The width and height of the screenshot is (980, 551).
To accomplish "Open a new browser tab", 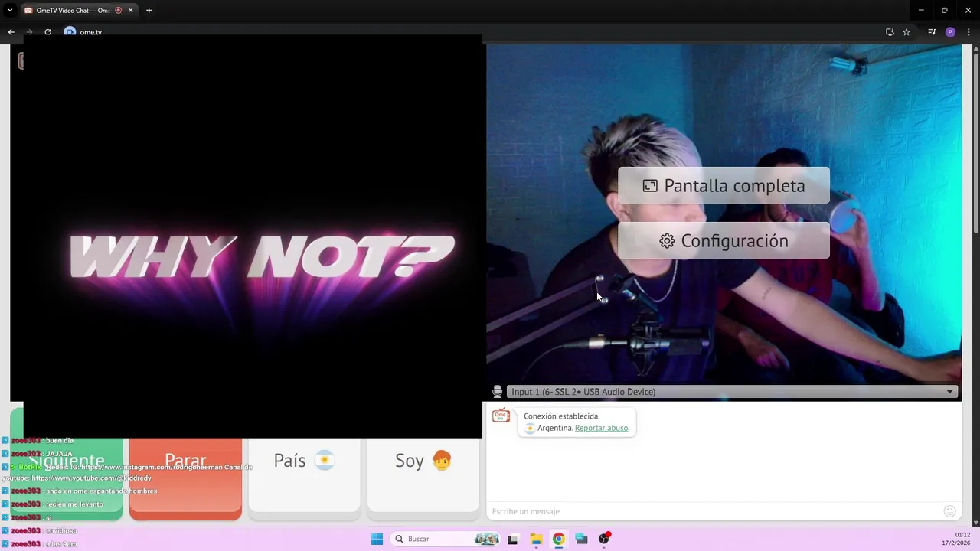I will coord(149,11).
